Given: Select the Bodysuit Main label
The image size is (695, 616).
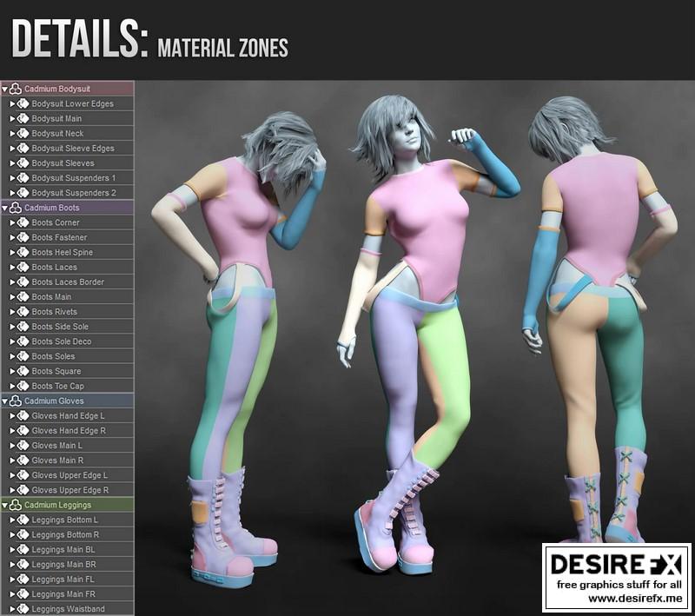Looking at the screenshot, I should click(x=56, y=119).
